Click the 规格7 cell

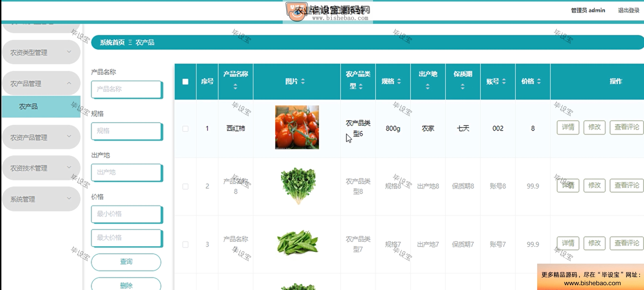pyautogui.click(x=393, y=245)
